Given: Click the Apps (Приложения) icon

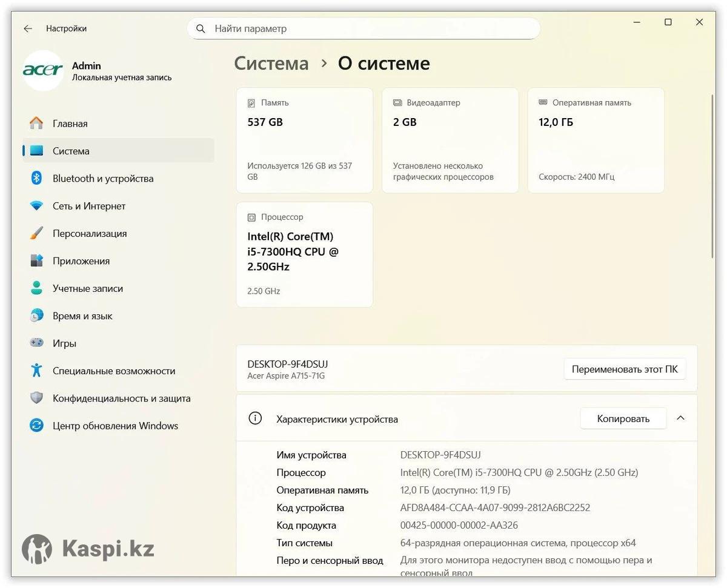Looking at the screenshot, I should coord(36,261).
